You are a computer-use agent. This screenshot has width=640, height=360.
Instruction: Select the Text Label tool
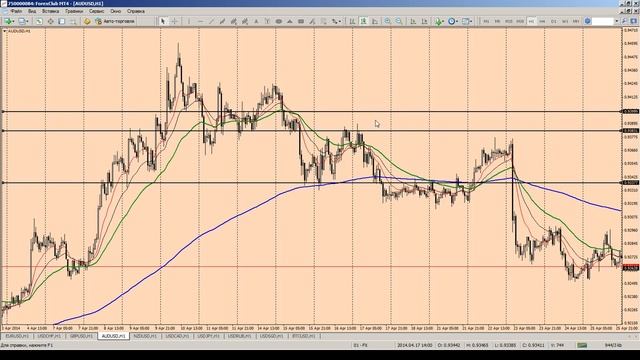(x=267, y=21)
